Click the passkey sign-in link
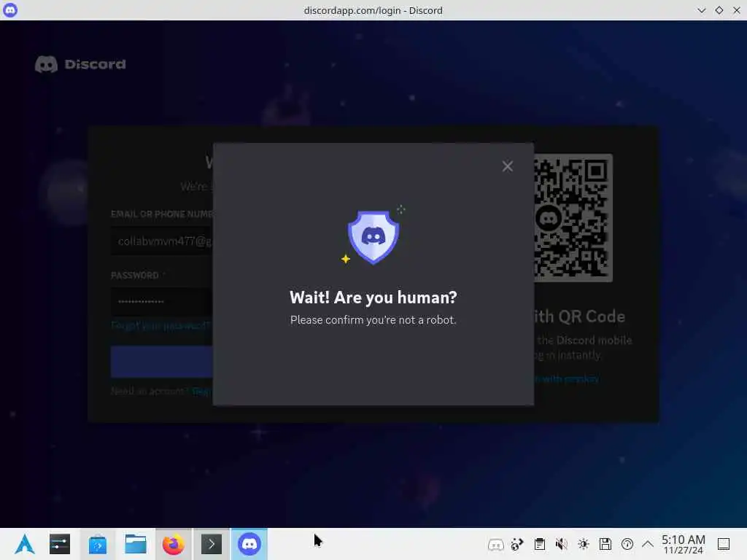Screen dimensions: 747x560 pyautogui.click(x=566, y=379)
